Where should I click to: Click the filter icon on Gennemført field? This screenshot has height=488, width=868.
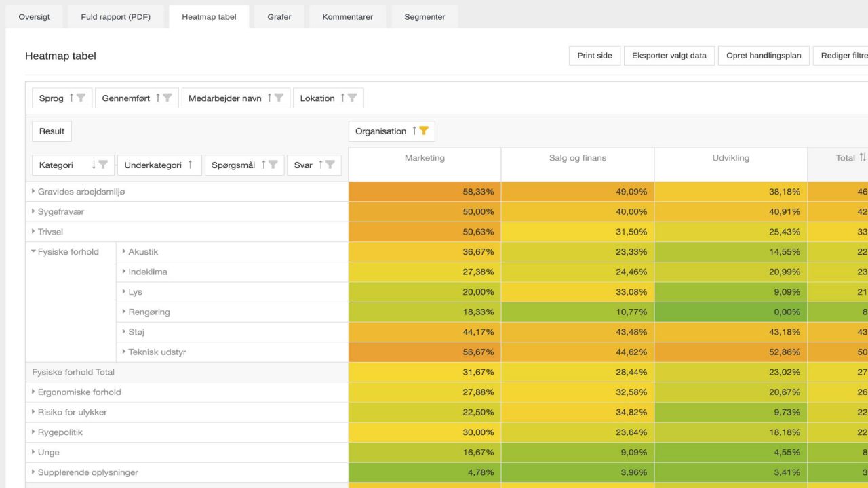coord(167,98)
